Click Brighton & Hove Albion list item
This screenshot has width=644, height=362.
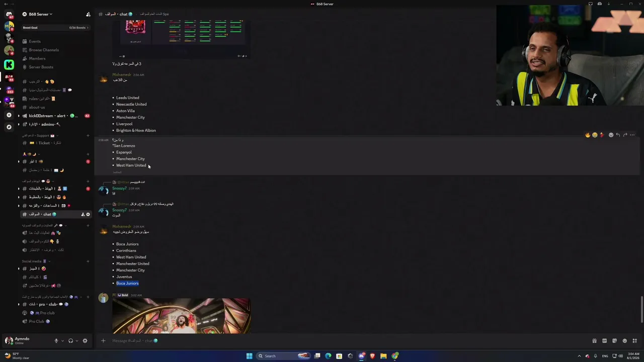(136, 131)
